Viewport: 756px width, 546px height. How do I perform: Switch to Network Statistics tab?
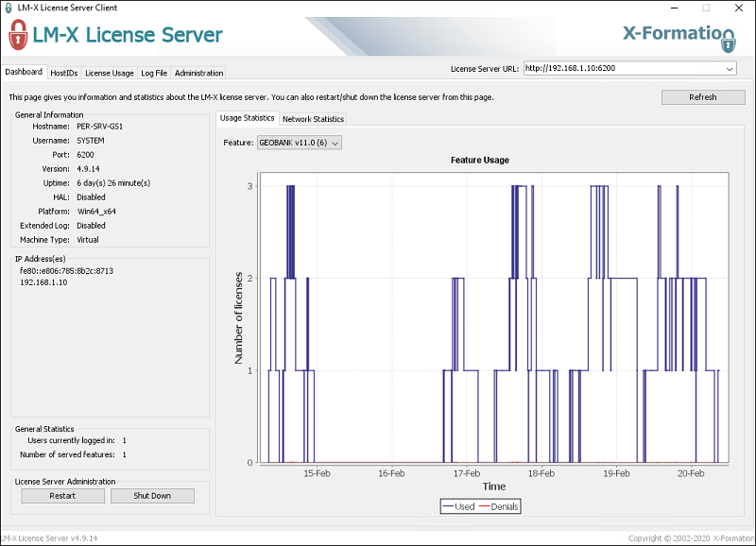313,119
